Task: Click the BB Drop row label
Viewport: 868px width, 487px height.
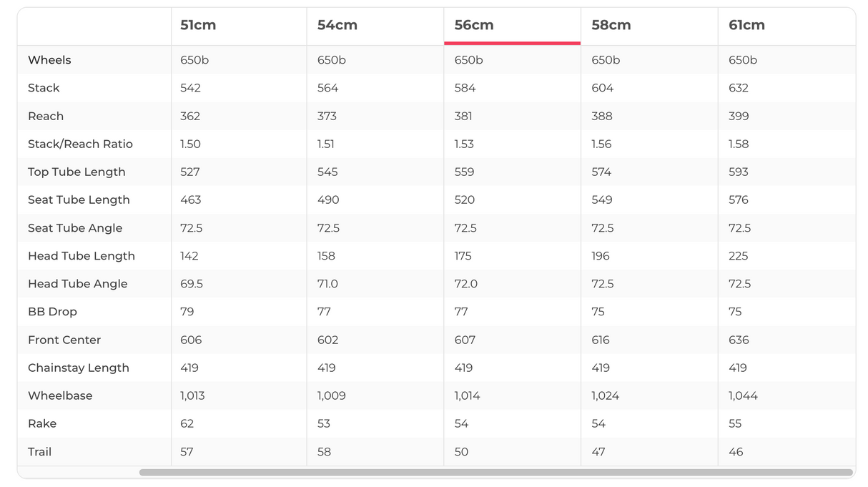Action: (x=52, y=312)
